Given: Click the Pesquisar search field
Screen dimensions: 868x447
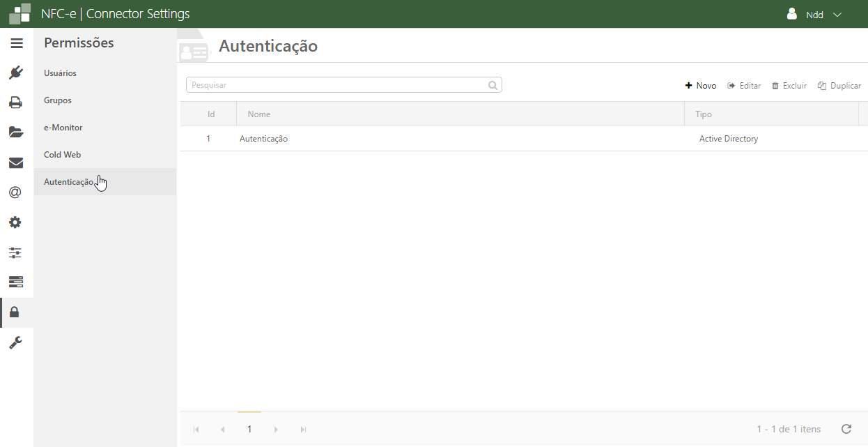Looking at the screenshot, I should [338, 85].
